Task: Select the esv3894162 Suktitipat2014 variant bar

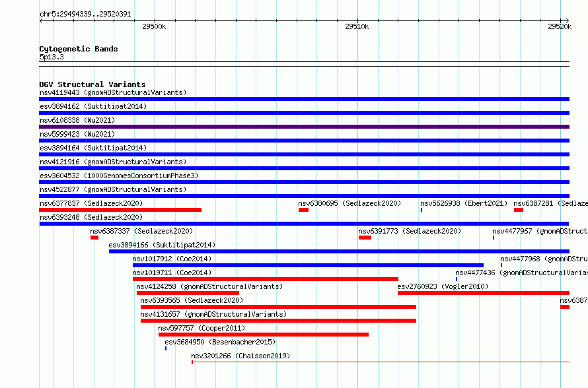Action: click(304, 113)
